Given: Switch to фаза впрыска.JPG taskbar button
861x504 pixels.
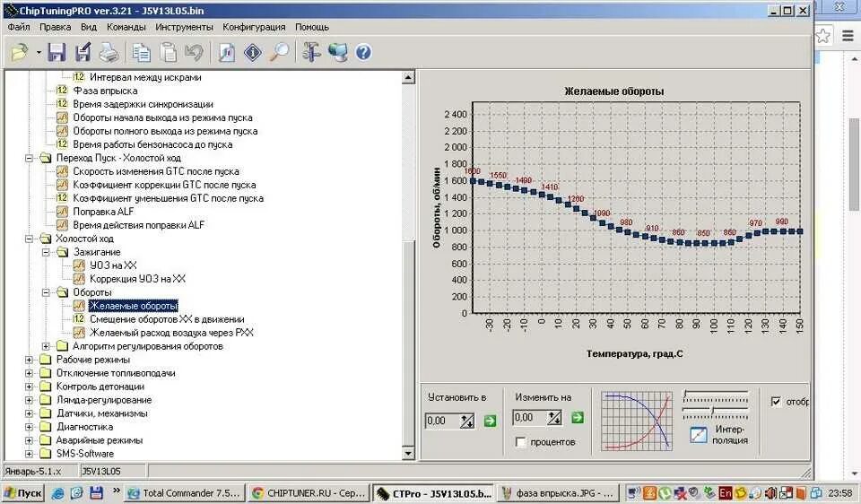Looking at the screenshot, I should pos(557,493).
